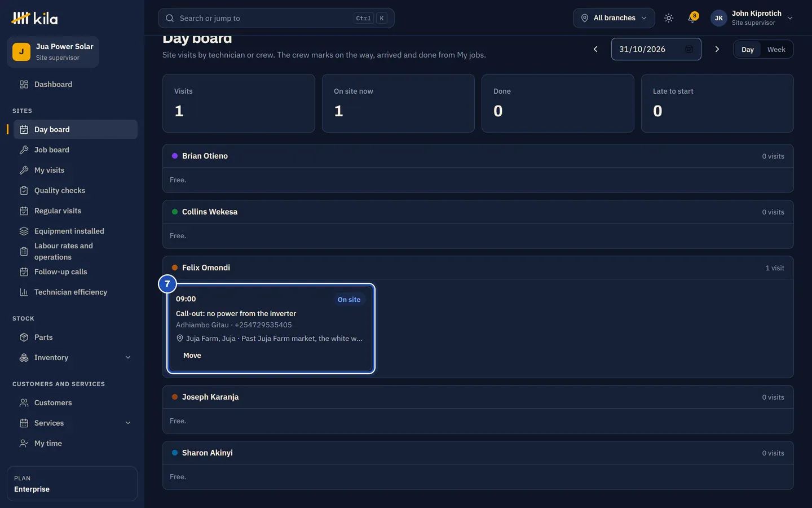Open notifications bell
The width and height of the screenshot is (812, 508).
pos(692,18)
